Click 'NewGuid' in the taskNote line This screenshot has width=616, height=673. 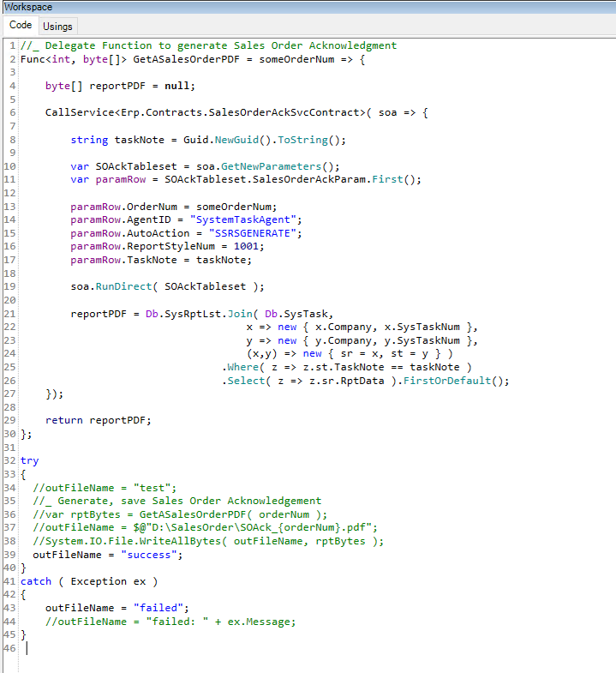(236, 140)
